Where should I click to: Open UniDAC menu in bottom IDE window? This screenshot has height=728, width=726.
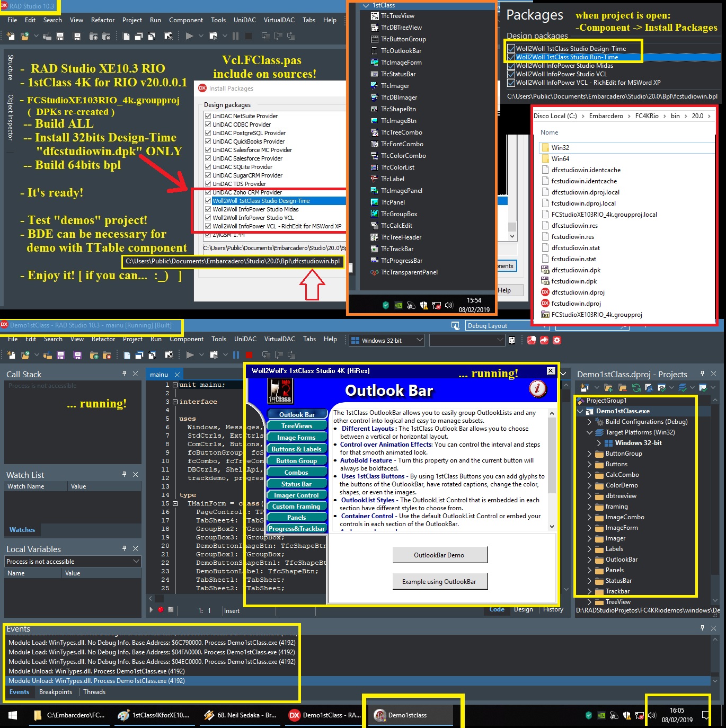coord(245,339)
